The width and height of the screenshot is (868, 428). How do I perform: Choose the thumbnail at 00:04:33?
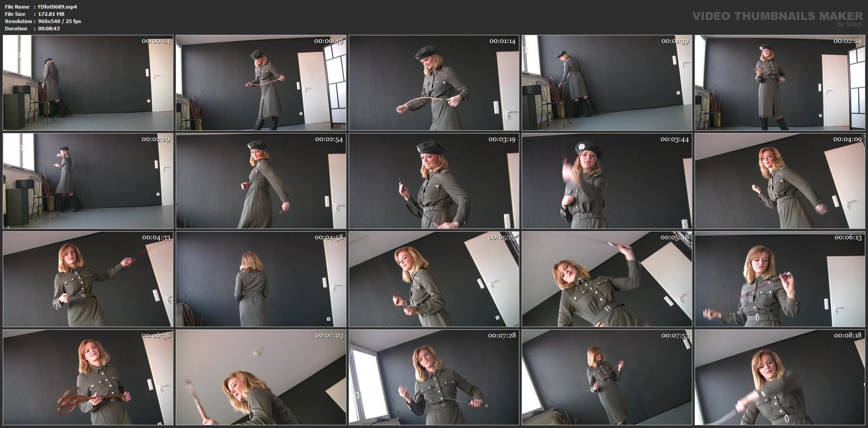pyautogui.click(x=88, y=279)
